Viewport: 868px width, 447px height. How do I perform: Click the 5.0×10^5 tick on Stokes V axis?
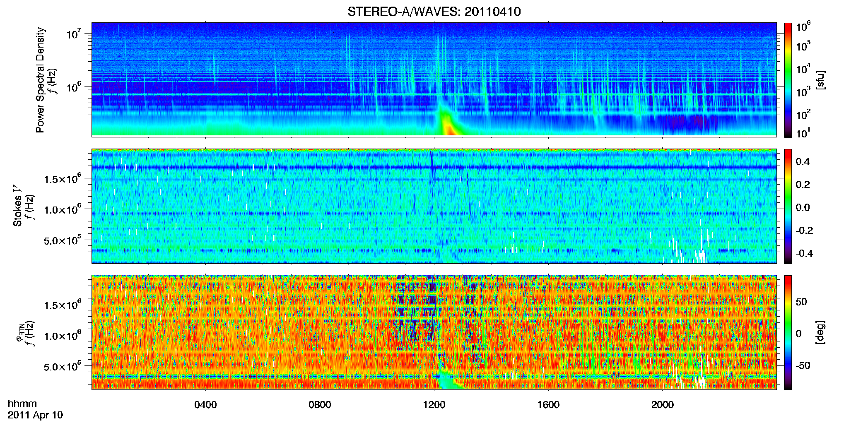coord(63,240)
